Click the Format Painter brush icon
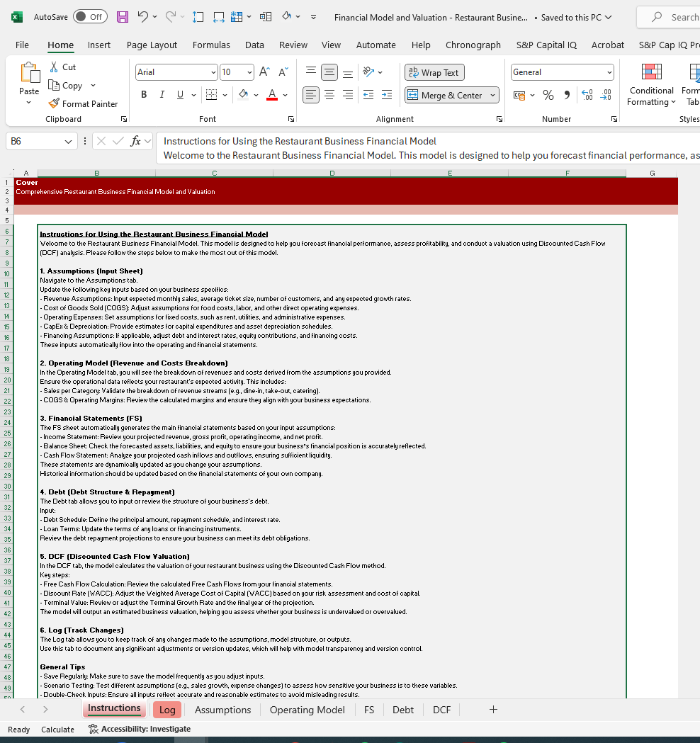Image resolution: width=700 pixels, height=743 pixels. (x=54, y=103)
